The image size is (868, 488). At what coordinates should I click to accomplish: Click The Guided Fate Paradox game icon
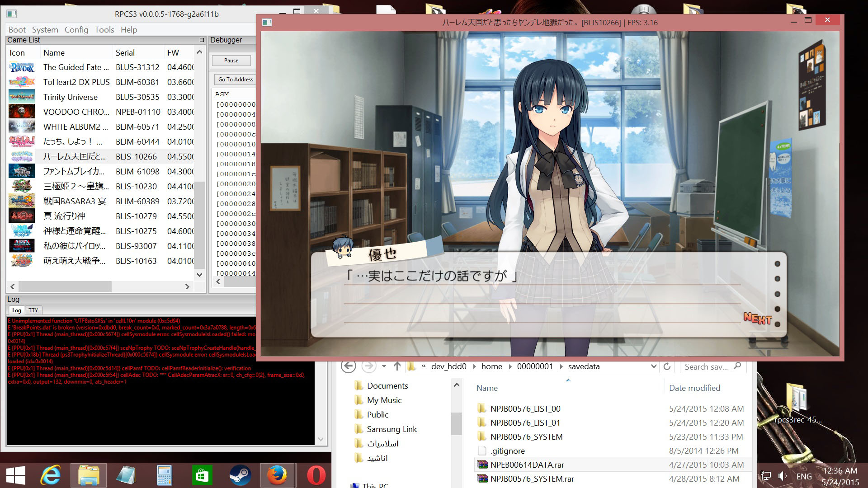(x=22, y=67)
